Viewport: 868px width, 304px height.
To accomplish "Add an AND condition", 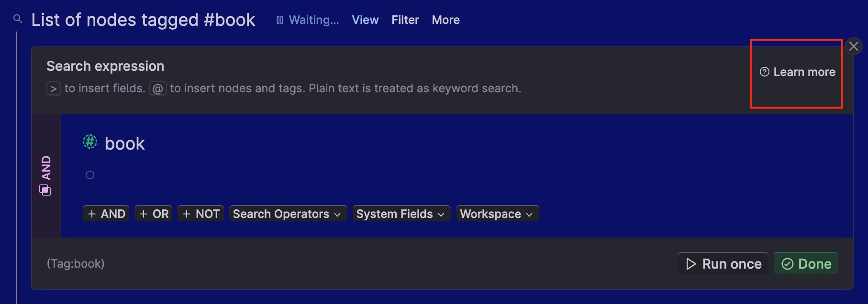I will pyautogui.click(x=106, y=214).
